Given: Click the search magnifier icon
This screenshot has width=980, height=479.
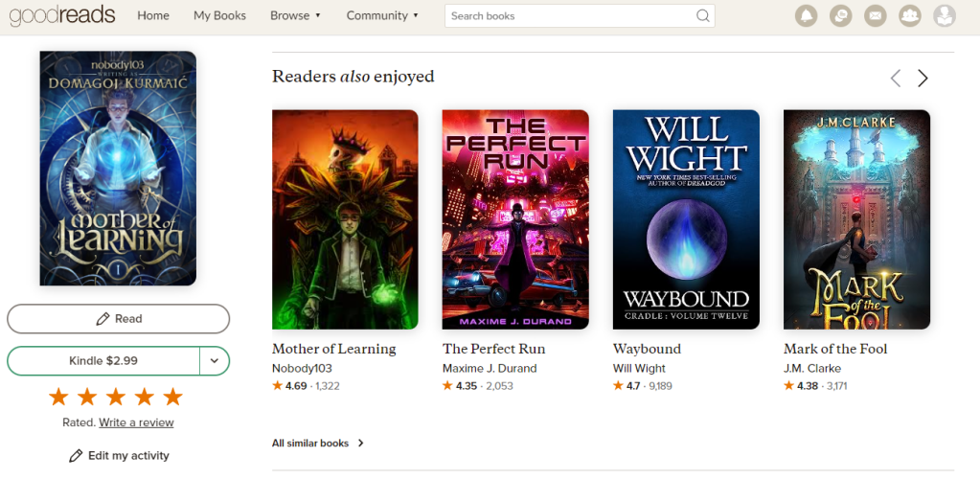Looking at the screenshot, I should pos(703,15).
